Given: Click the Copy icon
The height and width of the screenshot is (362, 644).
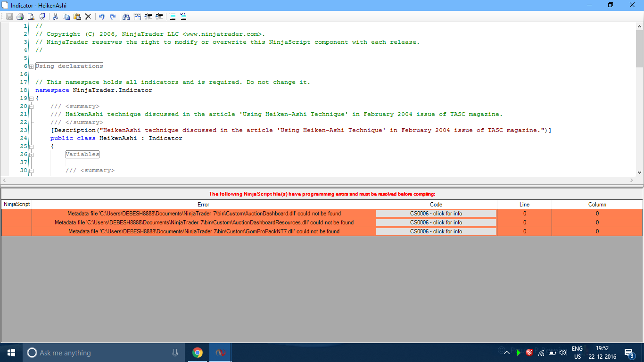Looking at the screenshot, I should pos(66,16).
